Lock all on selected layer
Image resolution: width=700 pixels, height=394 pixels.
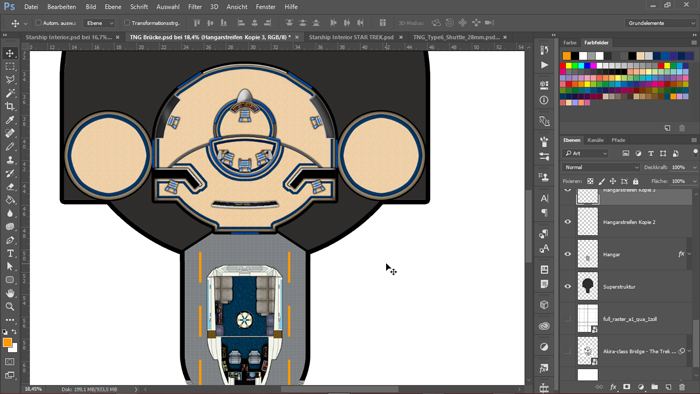click(x=636, y=181)
